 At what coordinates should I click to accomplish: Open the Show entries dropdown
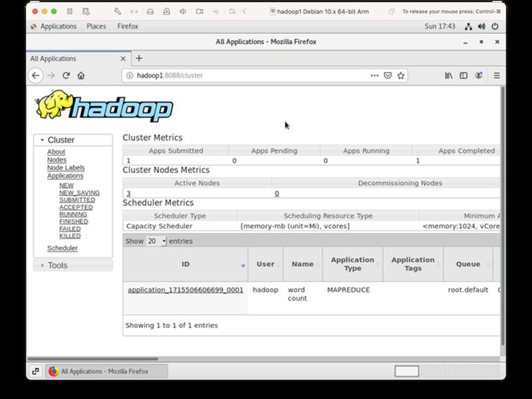pos(156,241)
